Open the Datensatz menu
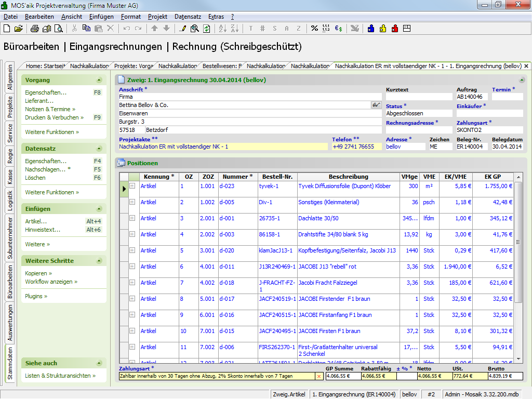This screenshot has width=532, height=399. point(188,17)
